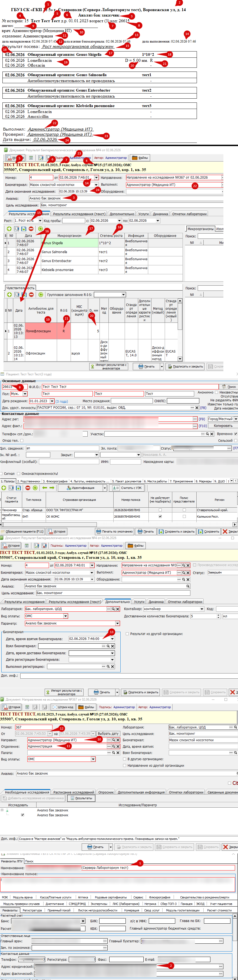Click Сохранить и закрыть in patient window
The width and height of the screenshot is (238, 980).
coord(177,531)
